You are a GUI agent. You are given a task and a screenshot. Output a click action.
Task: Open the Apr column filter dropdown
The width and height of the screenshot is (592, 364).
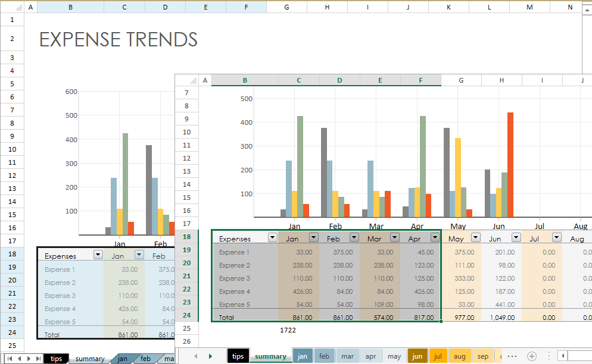435,237
